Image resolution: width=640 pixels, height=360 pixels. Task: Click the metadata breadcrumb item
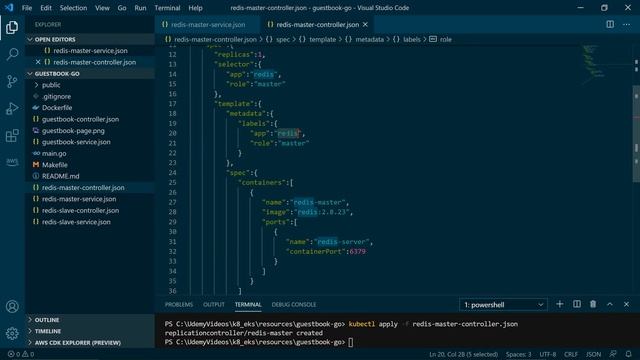point(370,39)
